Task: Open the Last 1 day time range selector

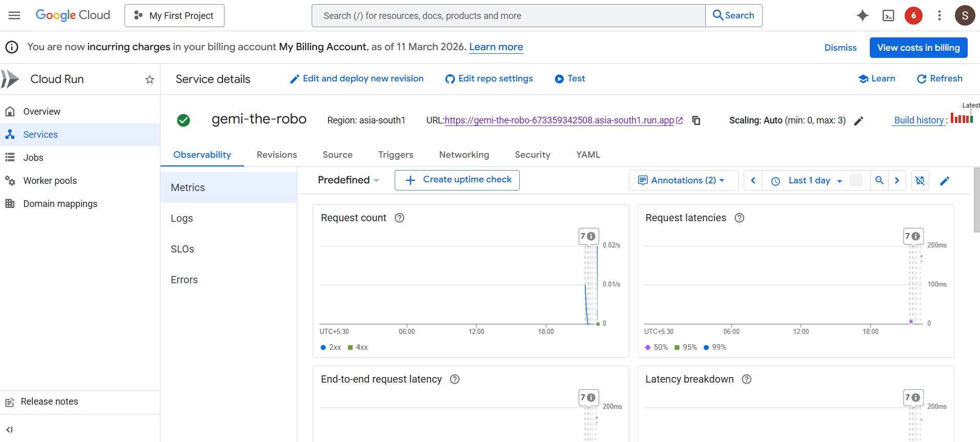Action: tap(809, 180)
